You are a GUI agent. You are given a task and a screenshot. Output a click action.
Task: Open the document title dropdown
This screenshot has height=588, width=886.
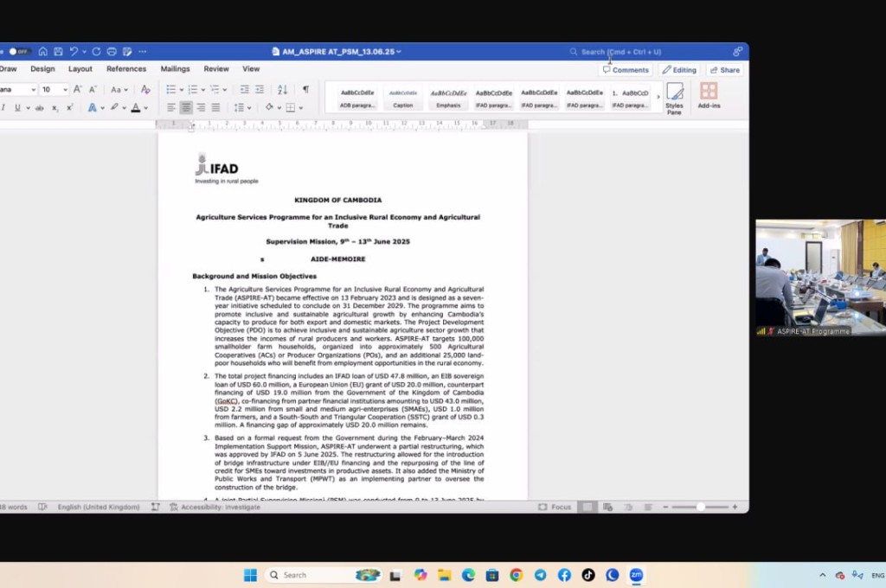coord(398,51)
